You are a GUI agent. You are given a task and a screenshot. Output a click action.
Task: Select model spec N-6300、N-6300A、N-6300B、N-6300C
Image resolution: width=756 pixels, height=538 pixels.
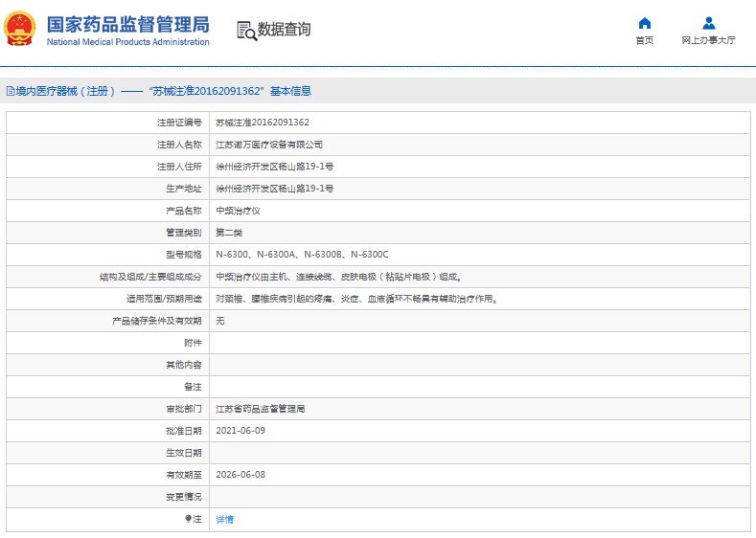coord(302,255)
